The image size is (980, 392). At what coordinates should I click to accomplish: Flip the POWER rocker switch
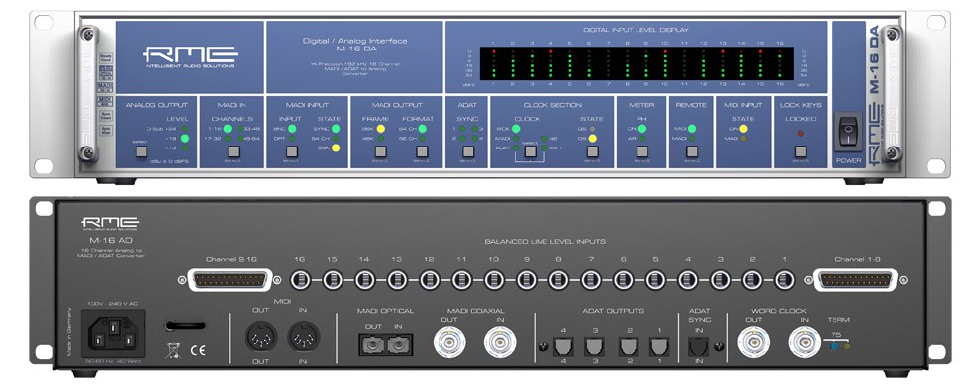(847, 132)
